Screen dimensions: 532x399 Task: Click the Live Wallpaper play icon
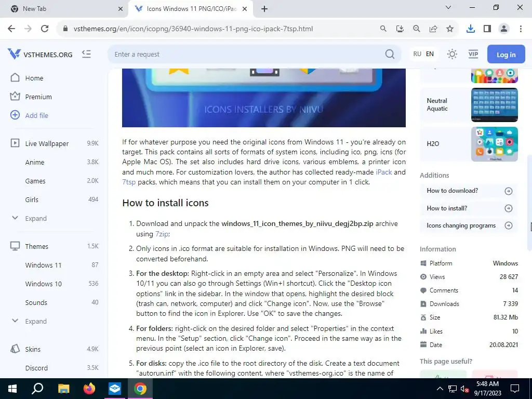coord(15,143)
